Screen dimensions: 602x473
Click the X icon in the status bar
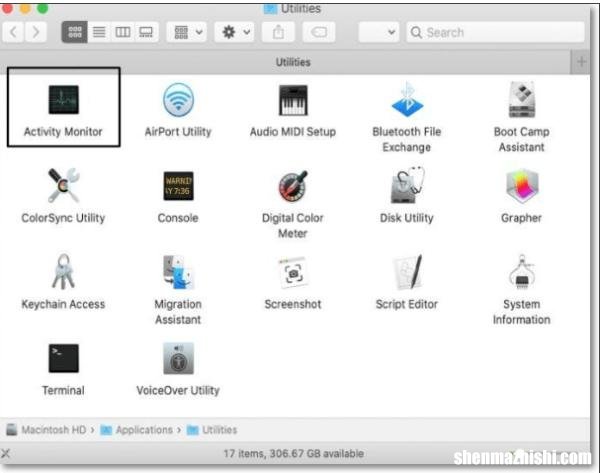coord(5,454)
